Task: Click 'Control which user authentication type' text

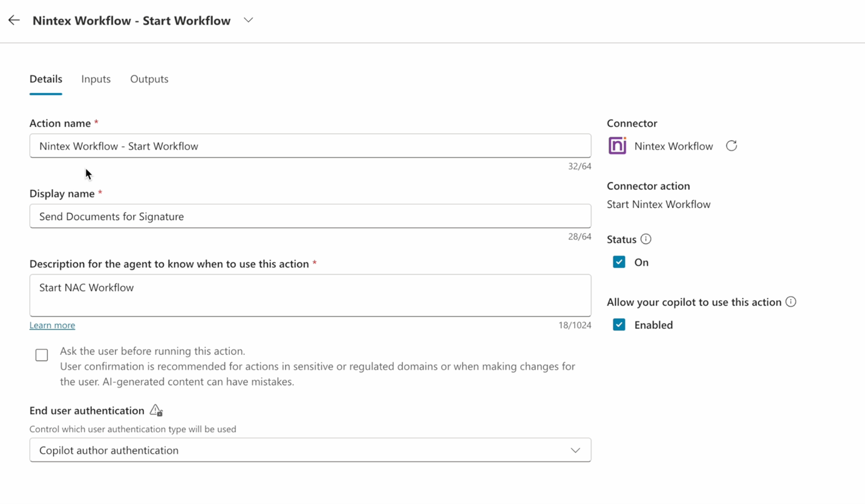Action: (133, 429)
